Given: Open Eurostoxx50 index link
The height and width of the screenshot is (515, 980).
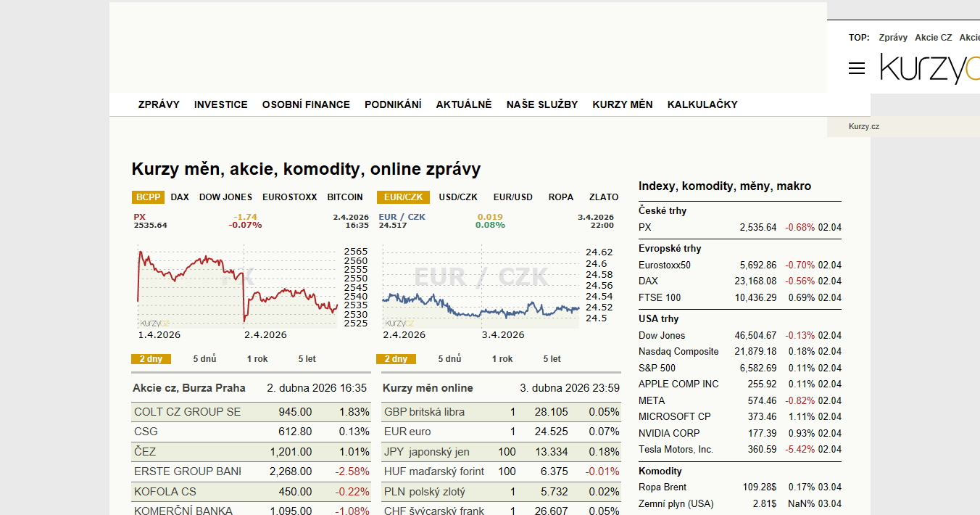Looking at the screenshot, I should 665,265.
